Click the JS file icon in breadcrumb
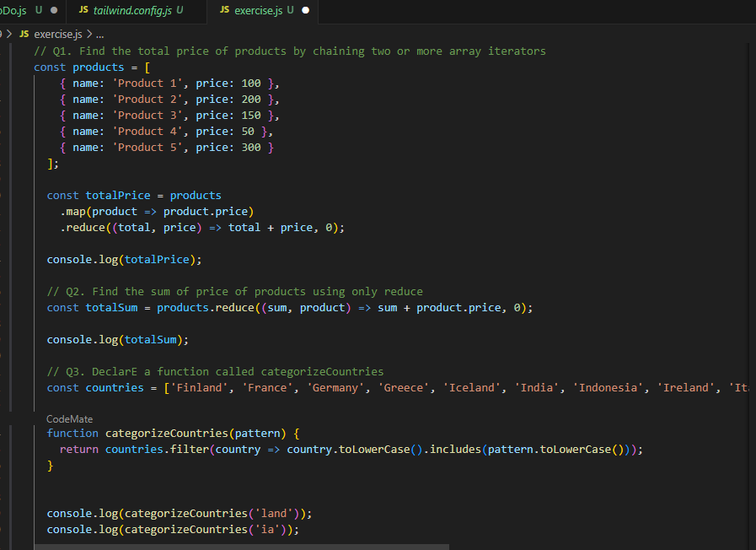The image size is (756, 550). [24, 35]
